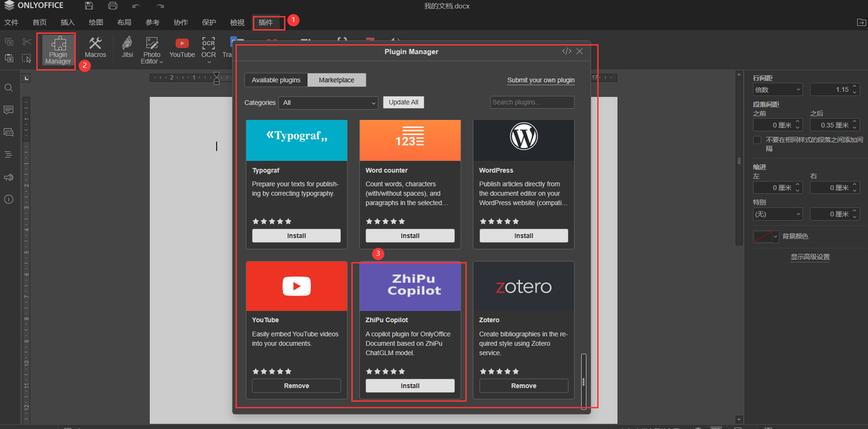
Task: Open the Macros plugin
Action: pyautogui.click(x=95, y=47)
